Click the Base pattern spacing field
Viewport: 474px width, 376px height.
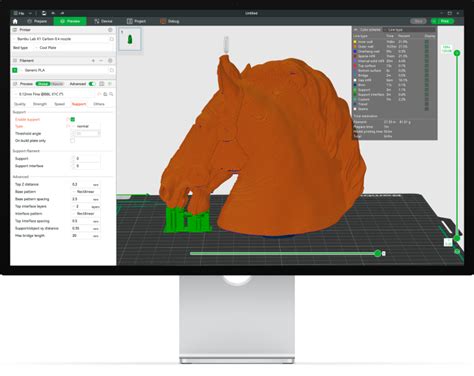(x=86, y=199)
